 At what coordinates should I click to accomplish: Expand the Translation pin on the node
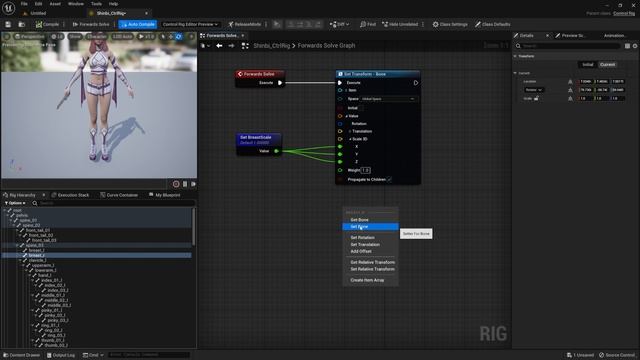point(350,131)
